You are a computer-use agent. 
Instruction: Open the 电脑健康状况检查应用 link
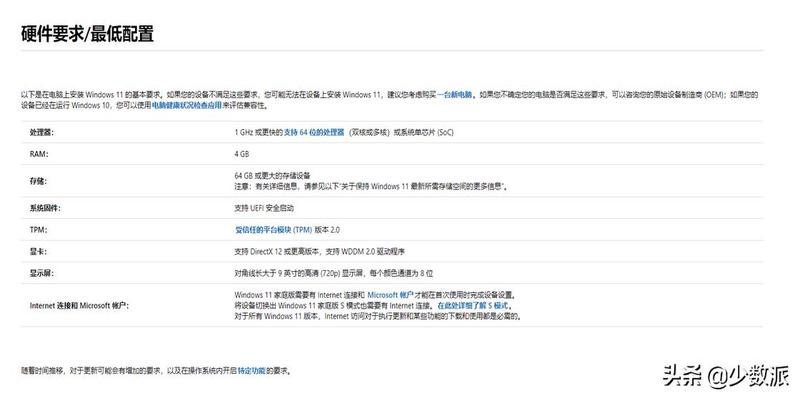pos(187,106)
